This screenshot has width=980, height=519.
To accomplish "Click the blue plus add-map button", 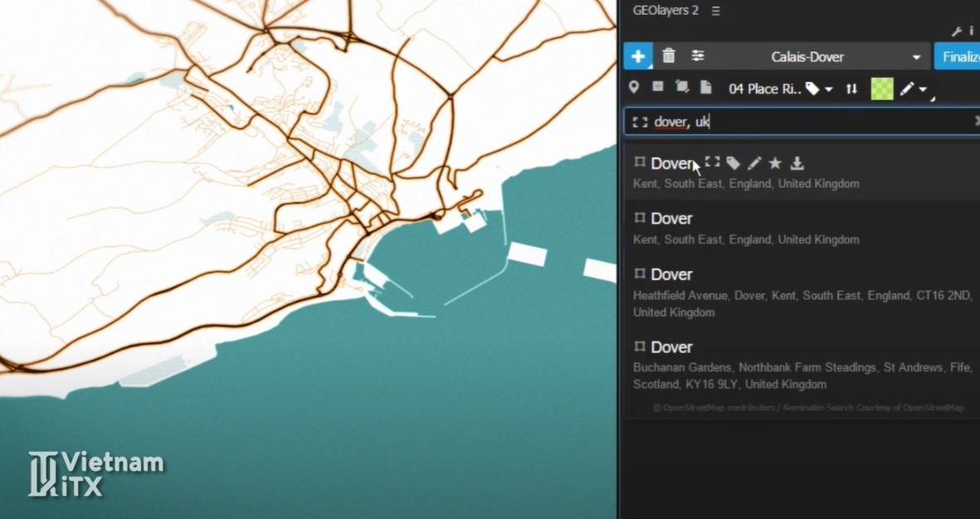I will click(638, 56).
